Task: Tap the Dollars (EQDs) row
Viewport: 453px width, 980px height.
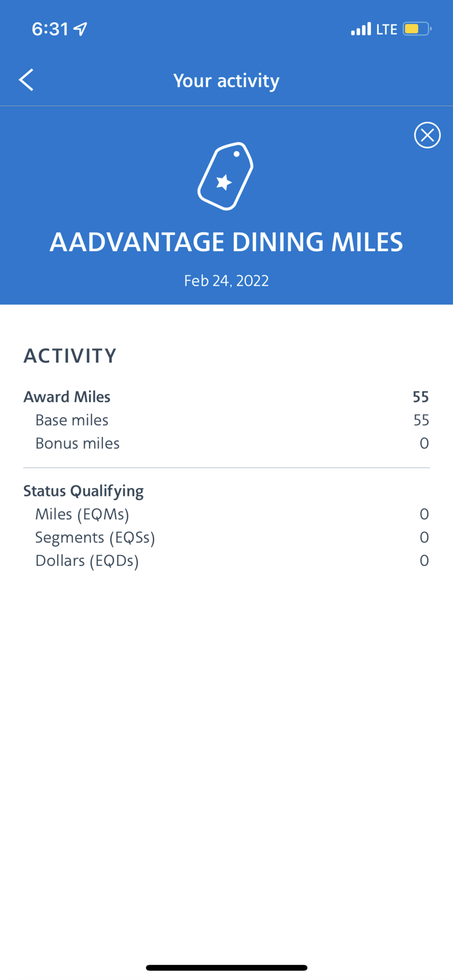Action: pyautogui.click(x=226, y=561)
